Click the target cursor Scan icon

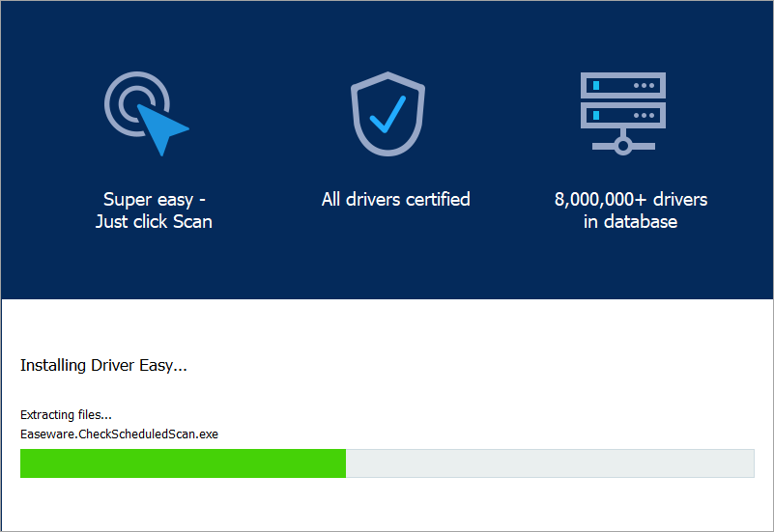(147, 113)
